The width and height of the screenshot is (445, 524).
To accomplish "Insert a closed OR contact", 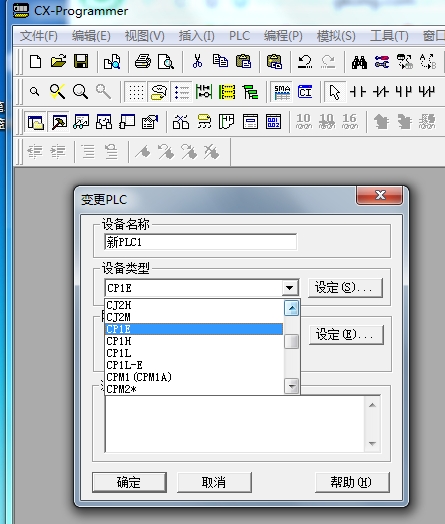I will (427, 92).
